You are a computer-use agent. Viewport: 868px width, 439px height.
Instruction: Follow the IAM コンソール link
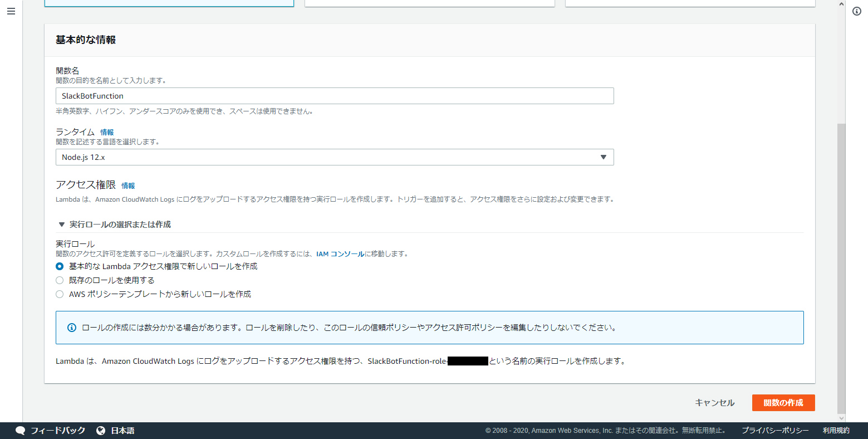340,254
